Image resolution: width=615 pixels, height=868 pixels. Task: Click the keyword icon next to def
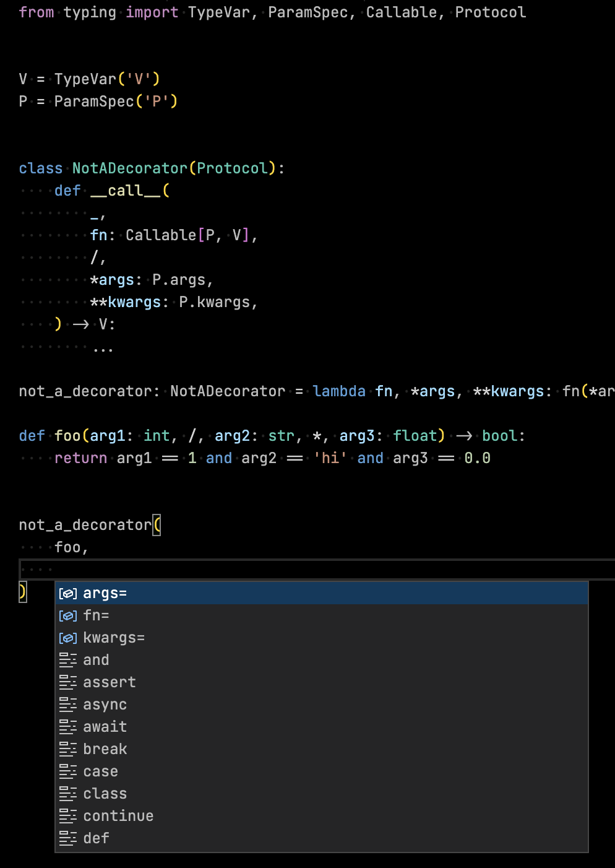68,838
